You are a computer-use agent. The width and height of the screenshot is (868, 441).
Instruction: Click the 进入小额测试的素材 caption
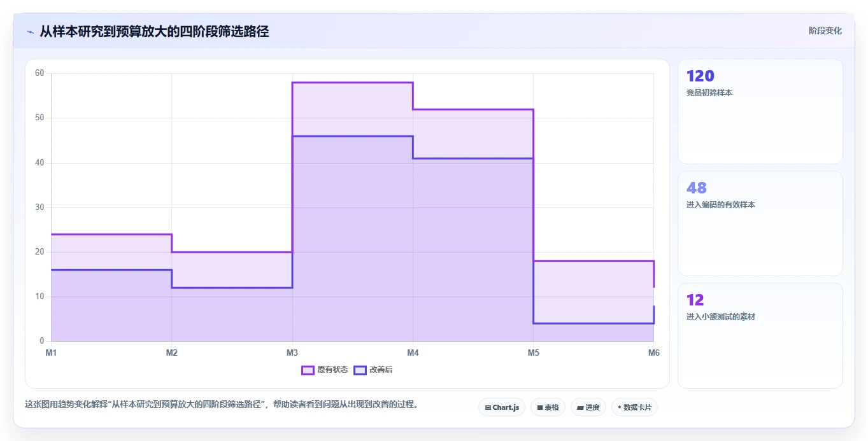(721, 317)
